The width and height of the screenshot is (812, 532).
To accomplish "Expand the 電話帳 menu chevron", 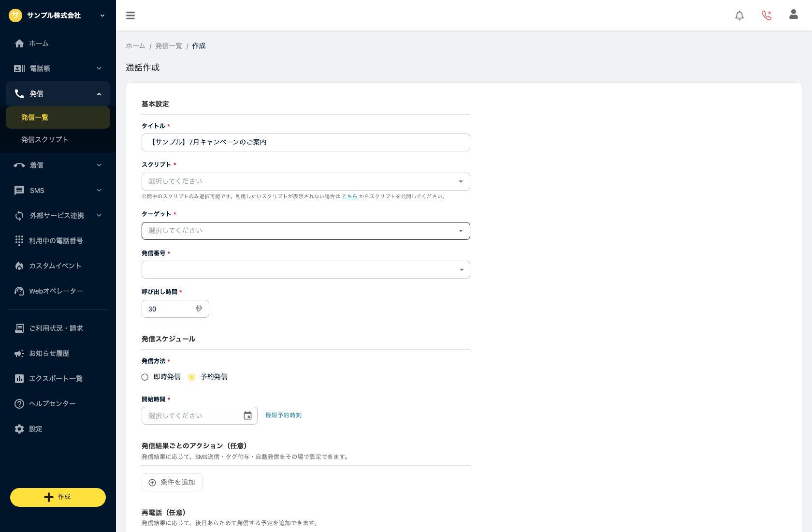I will pos(99,69).
